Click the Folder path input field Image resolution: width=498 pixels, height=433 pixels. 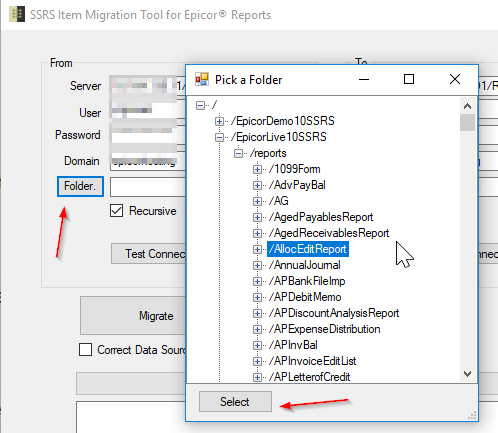pos(148,187)
